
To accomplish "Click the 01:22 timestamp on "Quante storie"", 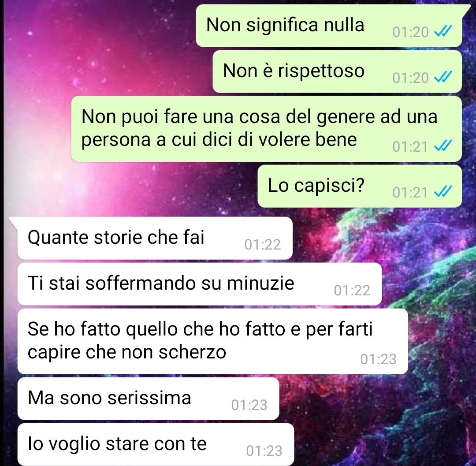I will pyautogui.click(x=263, y=244).
